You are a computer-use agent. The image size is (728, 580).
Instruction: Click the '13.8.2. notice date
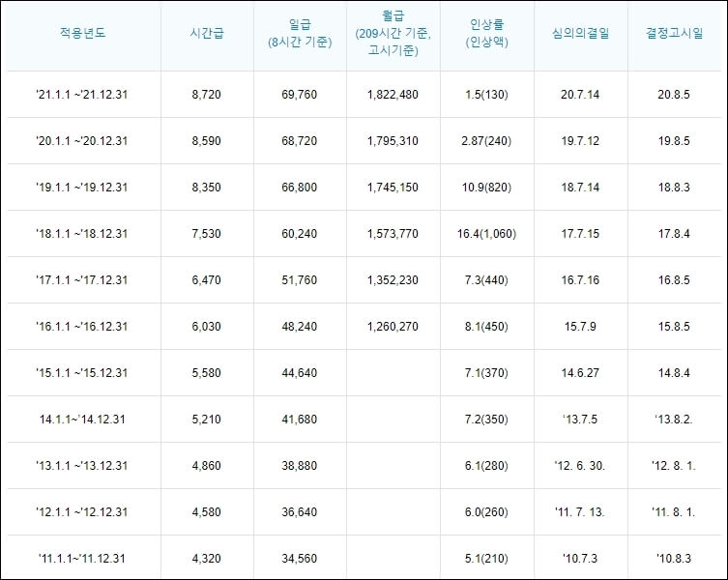(x=674, y=420)
